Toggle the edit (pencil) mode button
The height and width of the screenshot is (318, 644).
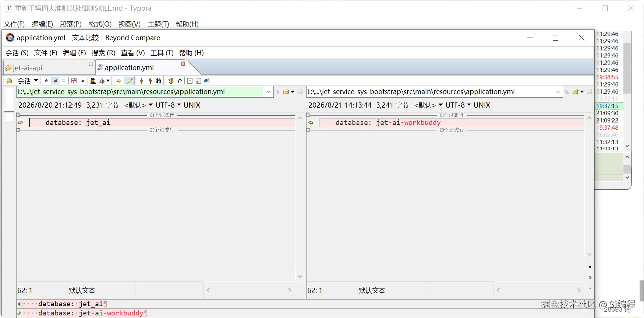pos(130,81)
